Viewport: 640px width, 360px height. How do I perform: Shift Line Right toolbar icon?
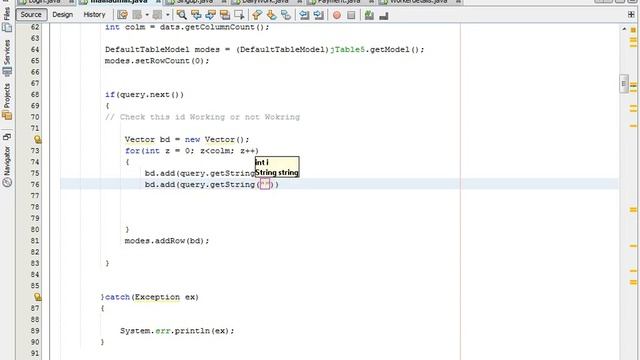tap(319, 15)
